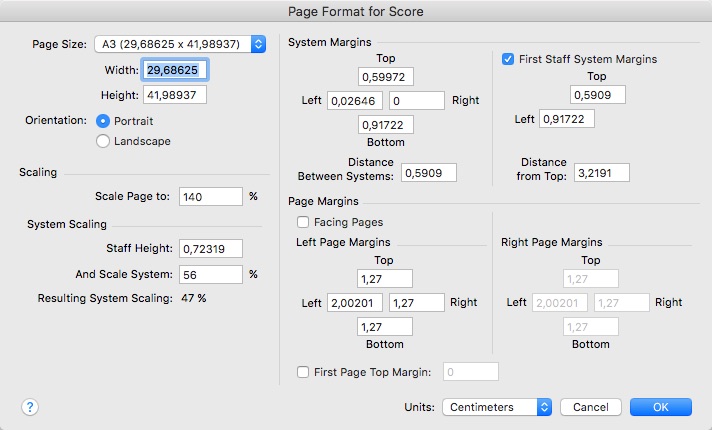
Task: Click the Scale Page to field
Action: pos(211,197)
